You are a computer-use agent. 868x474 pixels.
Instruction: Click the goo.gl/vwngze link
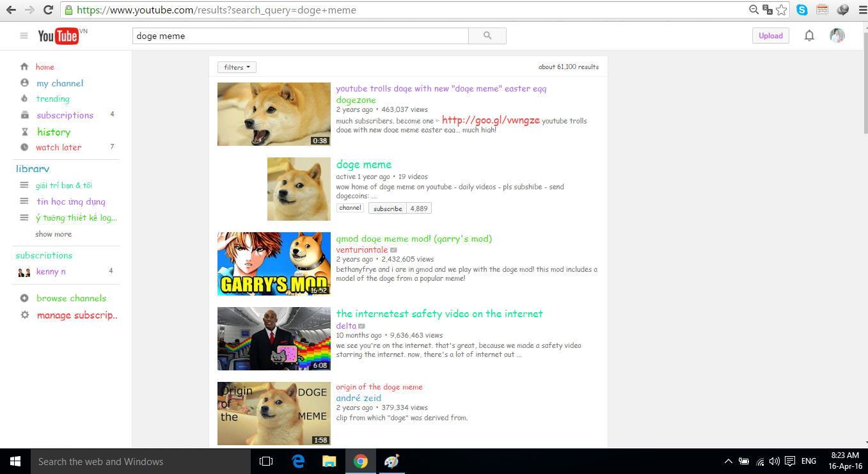[x=491, y=120]
